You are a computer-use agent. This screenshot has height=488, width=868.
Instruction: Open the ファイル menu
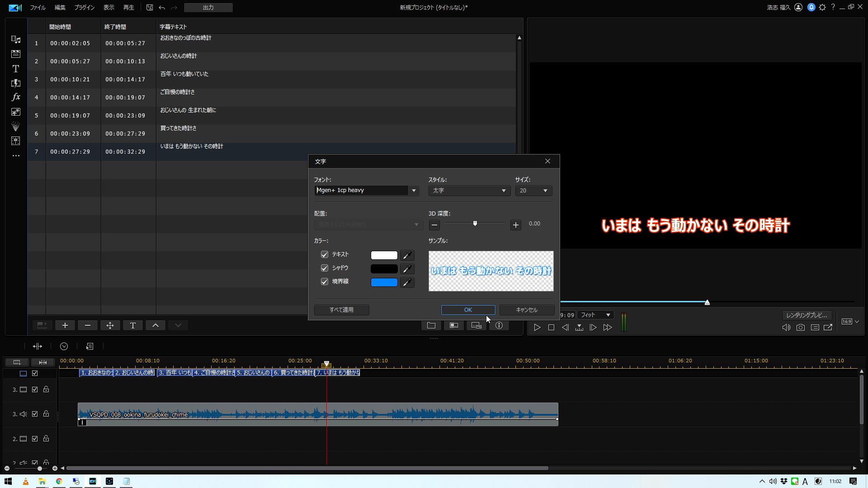tap(38, 8)
